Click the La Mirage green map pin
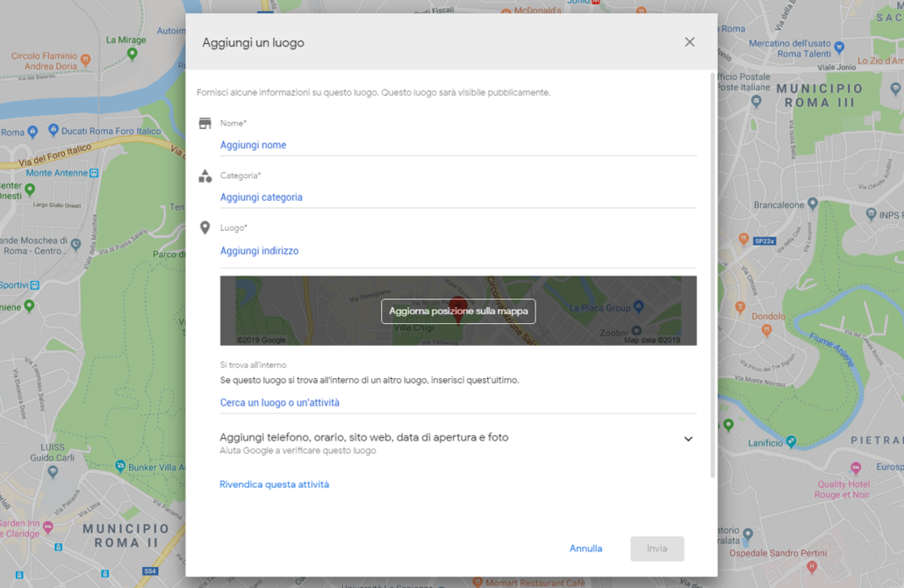Screen dimensions: 904x588 [132, 54]
